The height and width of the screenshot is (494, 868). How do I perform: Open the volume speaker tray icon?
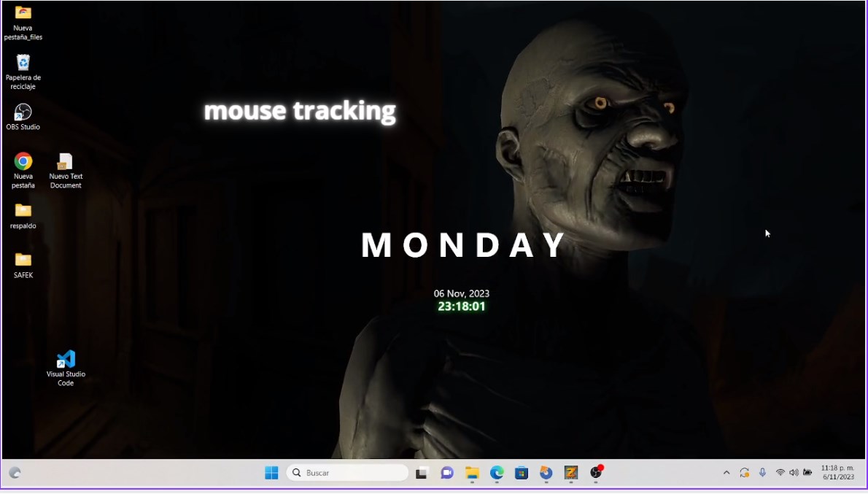coord(794,473)
